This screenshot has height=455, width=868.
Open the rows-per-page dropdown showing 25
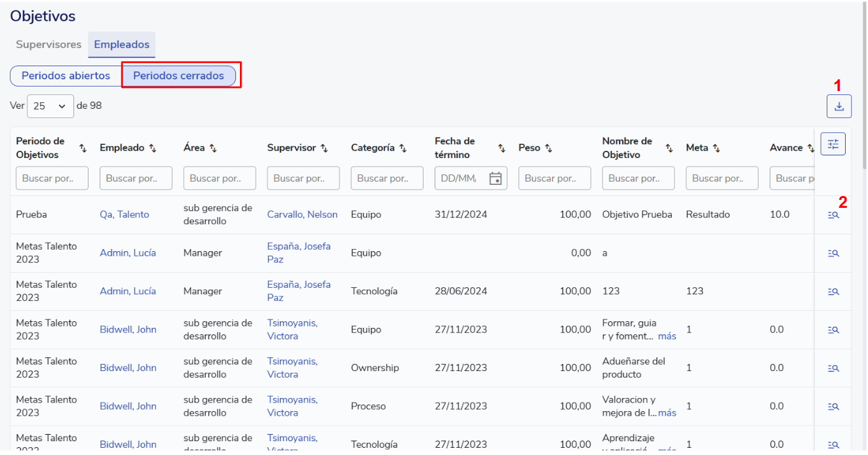coord(50,106)
